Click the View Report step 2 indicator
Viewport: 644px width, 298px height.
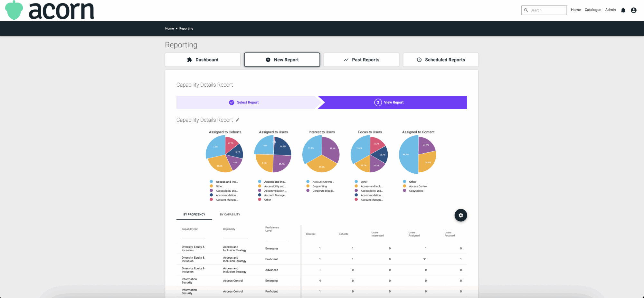(x=378, y=102)
